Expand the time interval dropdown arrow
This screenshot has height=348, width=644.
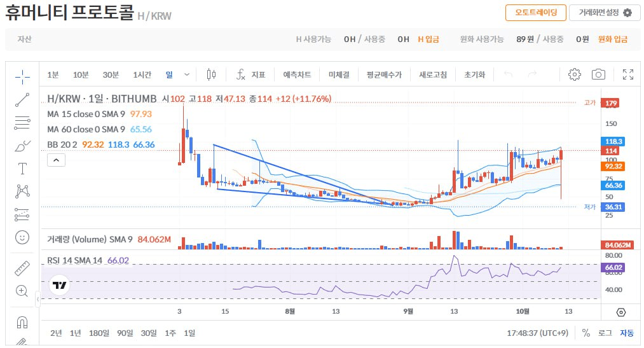pyautogui.click(x=187, y=74)
